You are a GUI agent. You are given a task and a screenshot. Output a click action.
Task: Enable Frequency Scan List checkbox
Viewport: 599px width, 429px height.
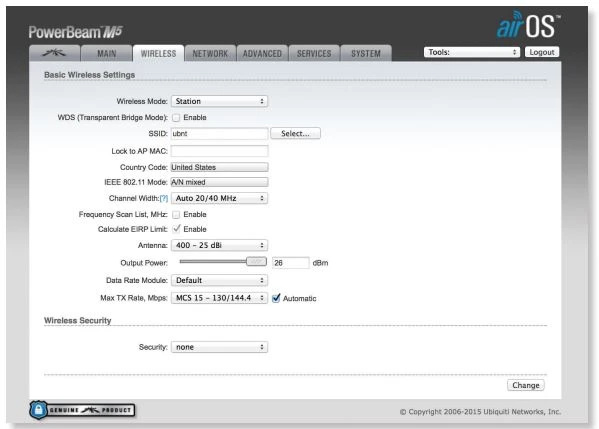[176, 215]
